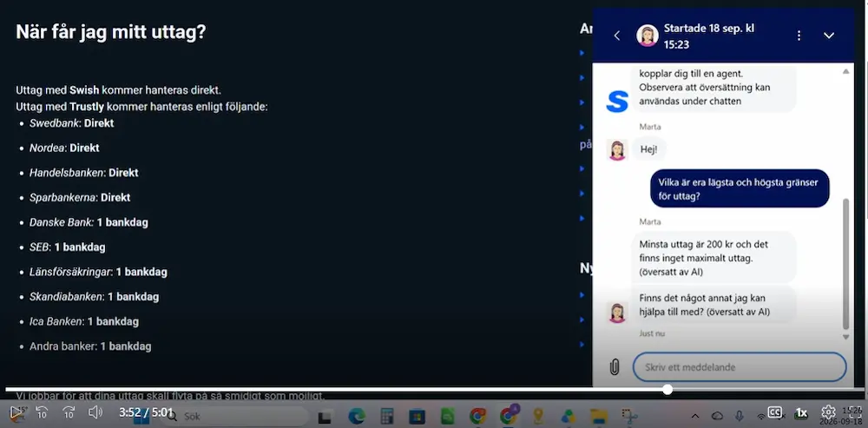This screenshot has width=868, height=428.
Task: Open the Chrome taskbar icon without a badge
Action: pyautogui.click(x=477, y=417)
